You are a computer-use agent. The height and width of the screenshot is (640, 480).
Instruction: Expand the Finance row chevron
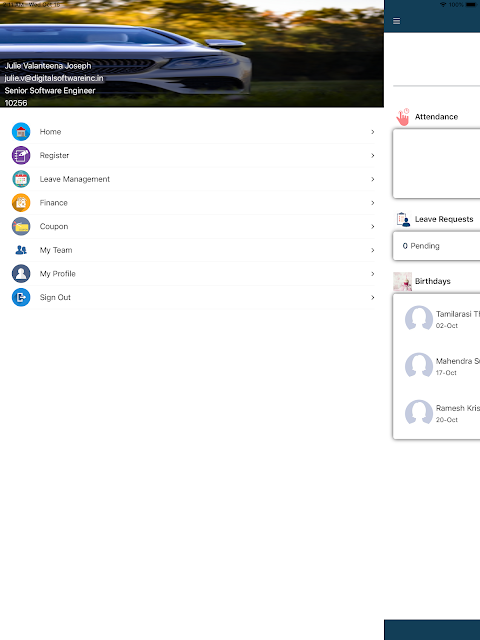pyautogui.click(x=372, y=203)
